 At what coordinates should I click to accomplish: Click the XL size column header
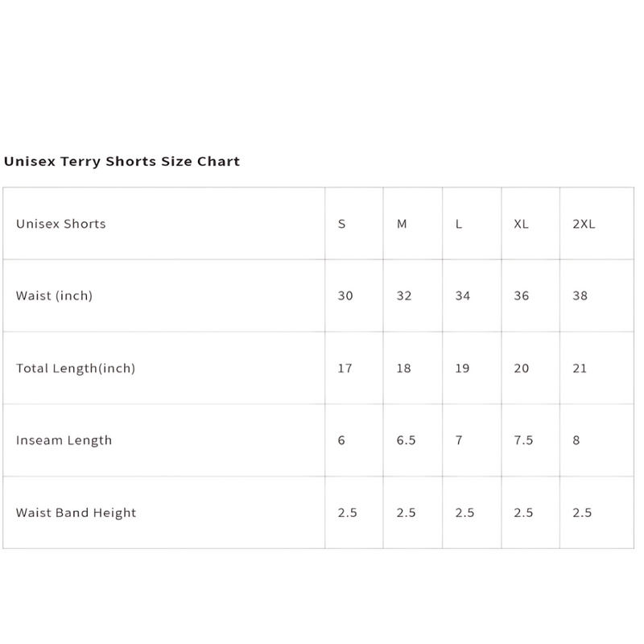(x=521, y=224)
